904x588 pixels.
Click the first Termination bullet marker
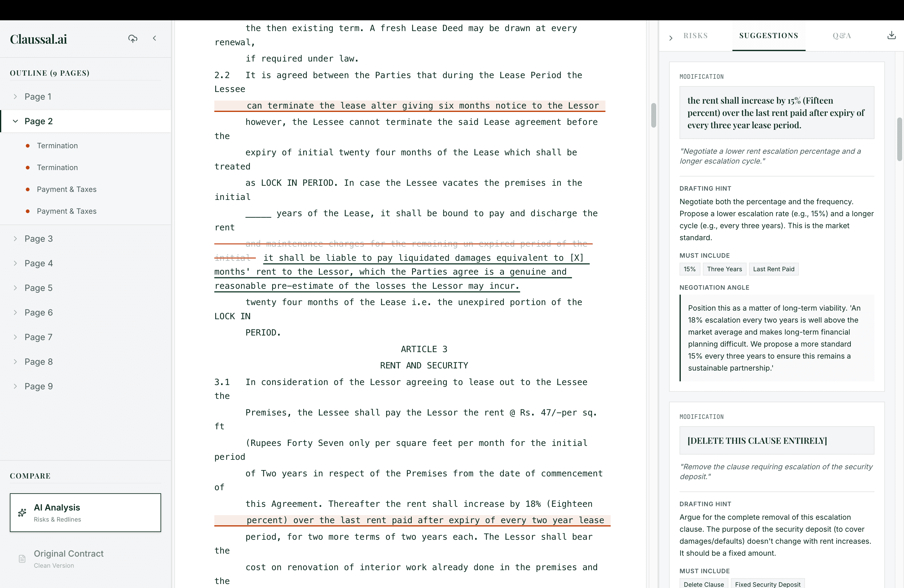coord(28,145)
